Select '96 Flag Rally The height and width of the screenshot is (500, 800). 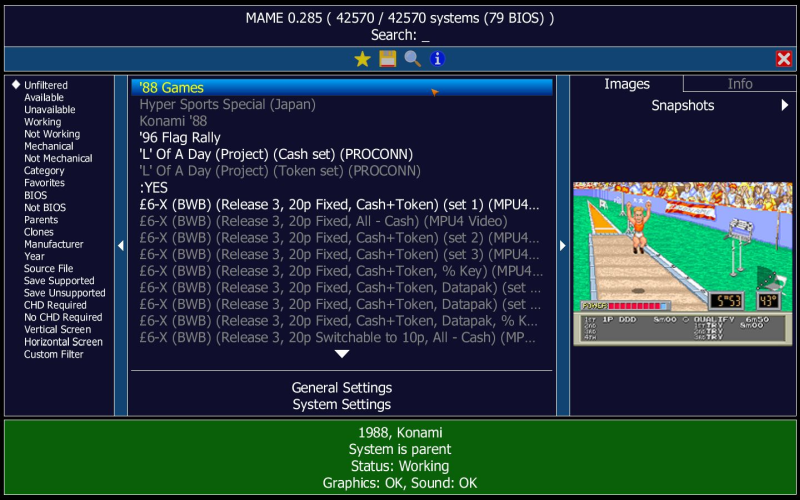(342, 138)
